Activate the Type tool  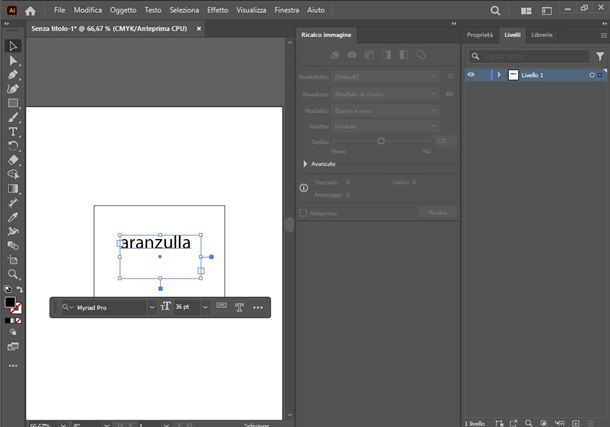(13, 131)
